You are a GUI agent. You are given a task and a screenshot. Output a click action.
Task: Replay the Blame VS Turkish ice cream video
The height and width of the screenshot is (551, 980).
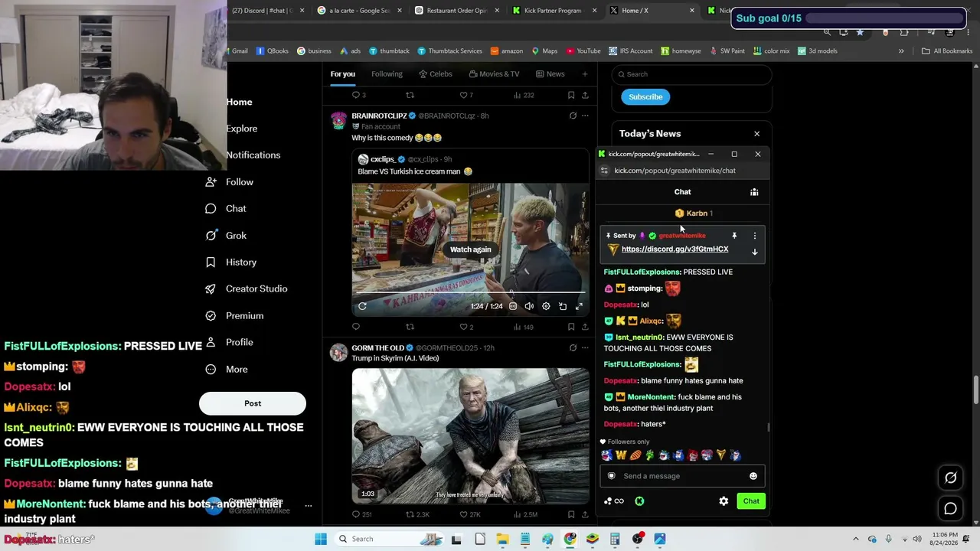[x=362, y=306]
